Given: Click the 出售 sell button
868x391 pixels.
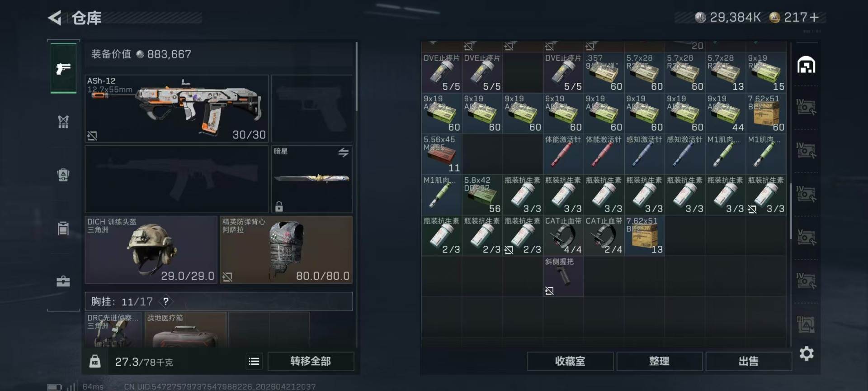Looking at the screenshot, I should point(749,361).
